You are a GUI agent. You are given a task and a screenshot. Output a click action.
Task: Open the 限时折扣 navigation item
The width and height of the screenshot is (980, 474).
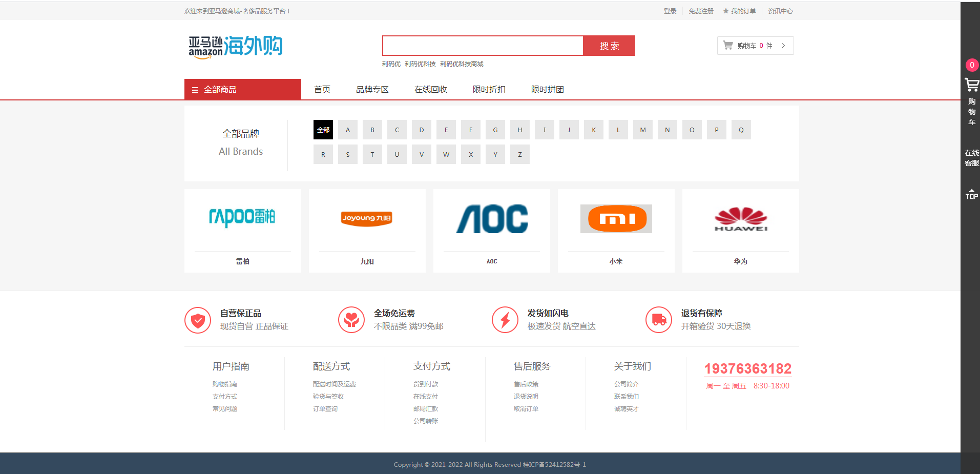point(489,90)
